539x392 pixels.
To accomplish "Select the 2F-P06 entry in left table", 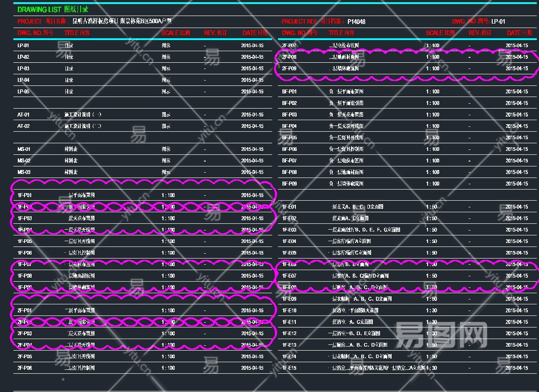I will click(24, 368).
